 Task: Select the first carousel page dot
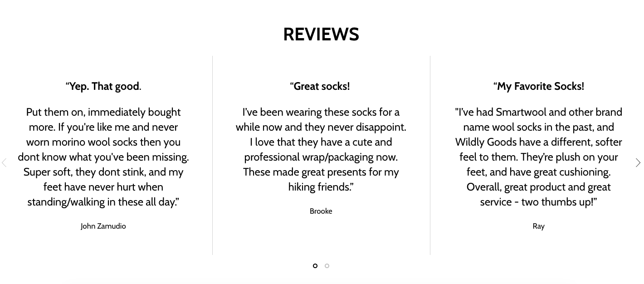tap(315, 266)
